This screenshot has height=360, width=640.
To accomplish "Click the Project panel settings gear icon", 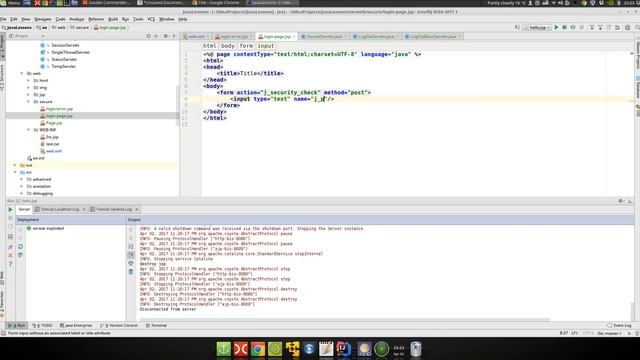I will pos(165,36).
